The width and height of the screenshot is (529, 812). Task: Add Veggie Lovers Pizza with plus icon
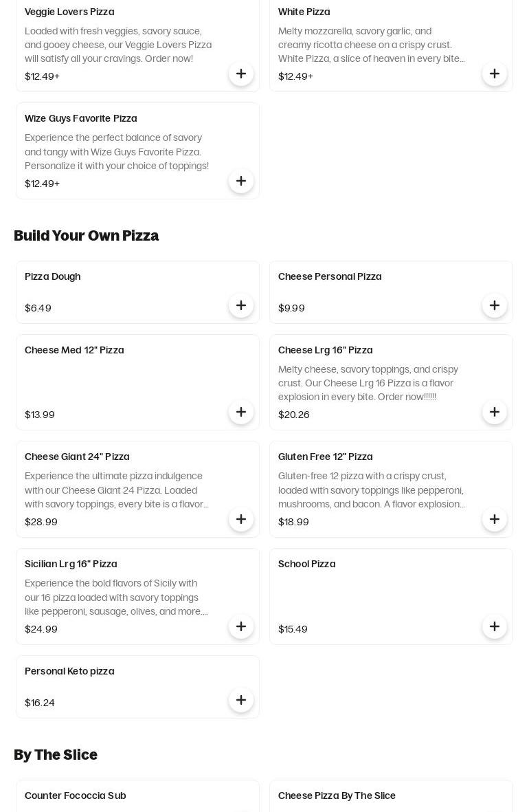[241, 74]
